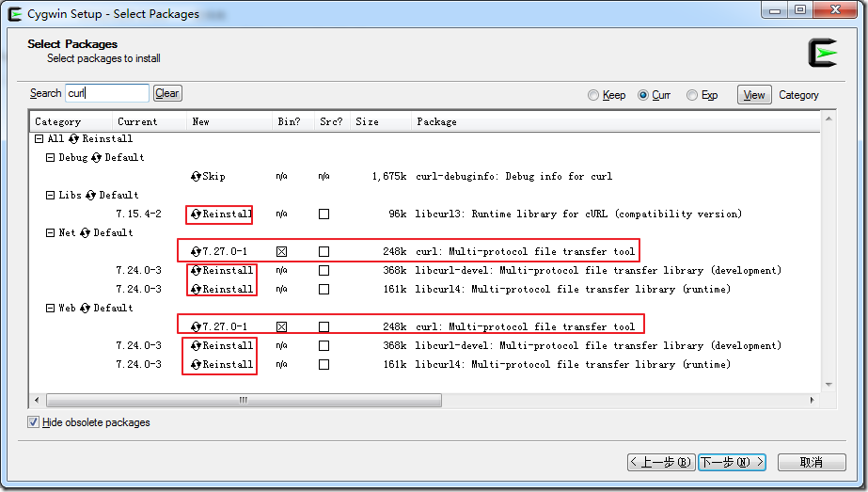The image size is (868, 492).
Task: Check Src checkbox for libcurl4 under Net
Action: coord(324,289)
